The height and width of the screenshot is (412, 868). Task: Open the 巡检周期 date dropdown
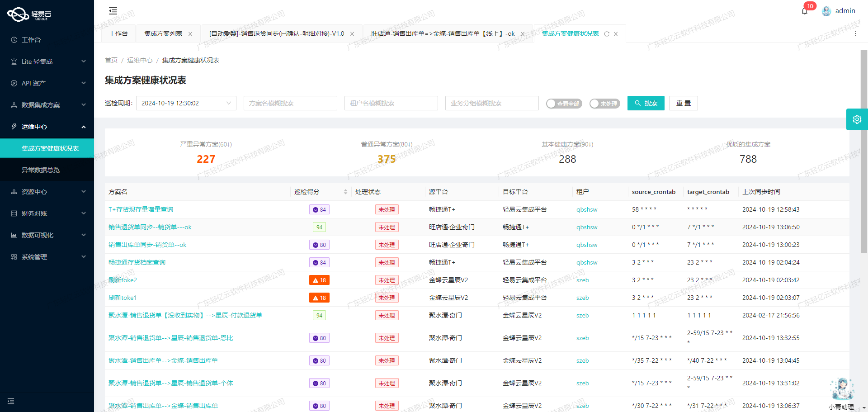click(186, 103)
